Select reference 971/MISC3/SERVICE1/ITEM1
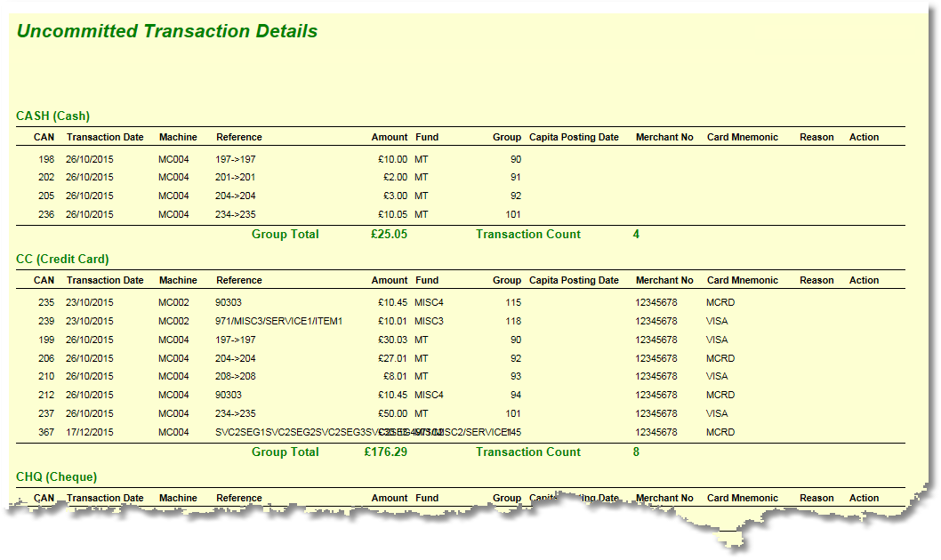941x560 pixels. point(278,321)
